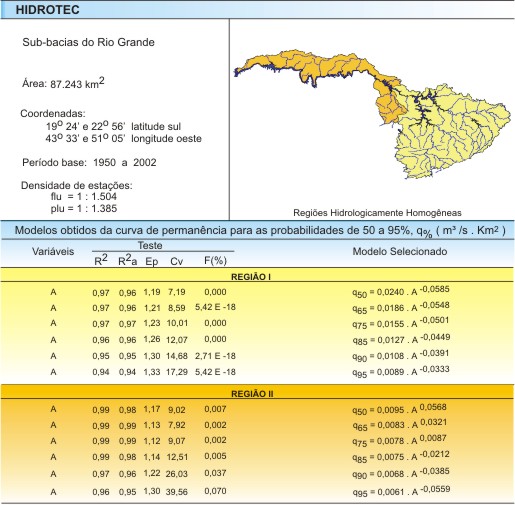The image size is (515, 505).
Task: Click the Cv value 8,59
Action: pyautogui.click(x=176, y=308)
